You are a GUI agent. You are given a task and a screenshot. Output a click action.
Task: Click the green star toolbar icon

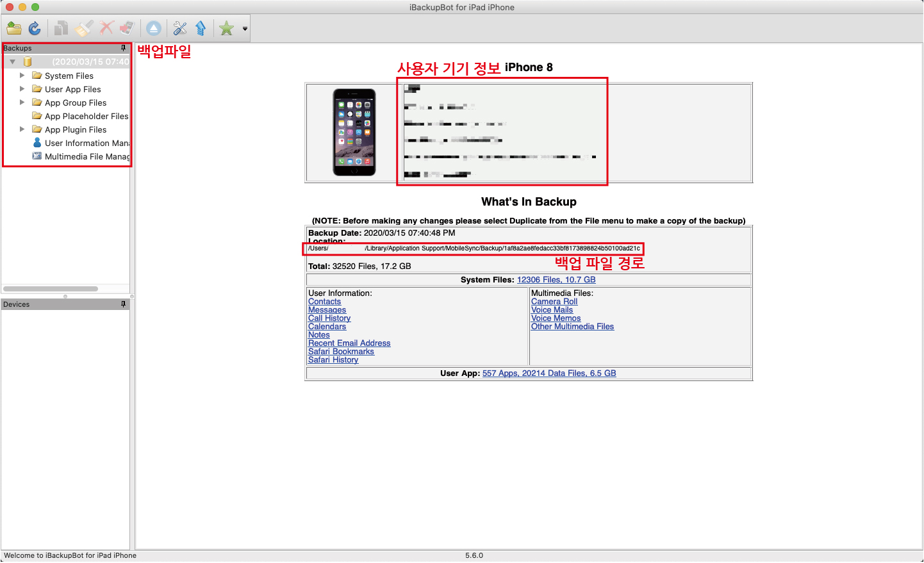point(226,28)
